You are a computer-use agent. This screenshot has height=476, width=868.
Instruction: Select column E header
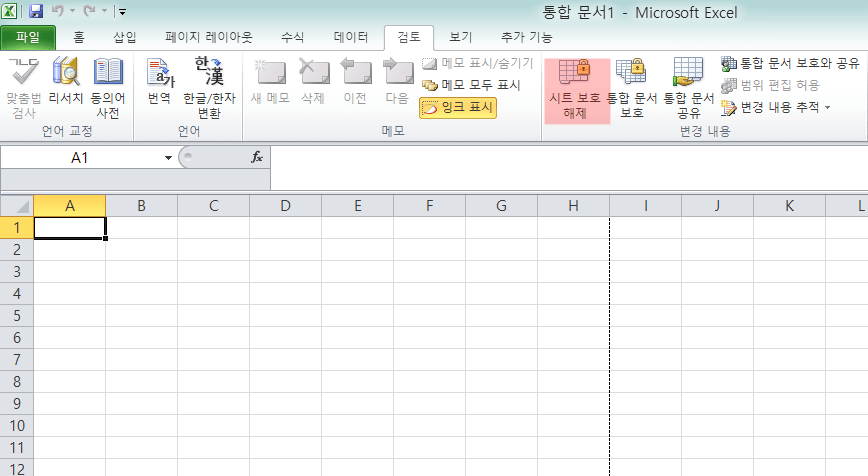tap(358, 206)
